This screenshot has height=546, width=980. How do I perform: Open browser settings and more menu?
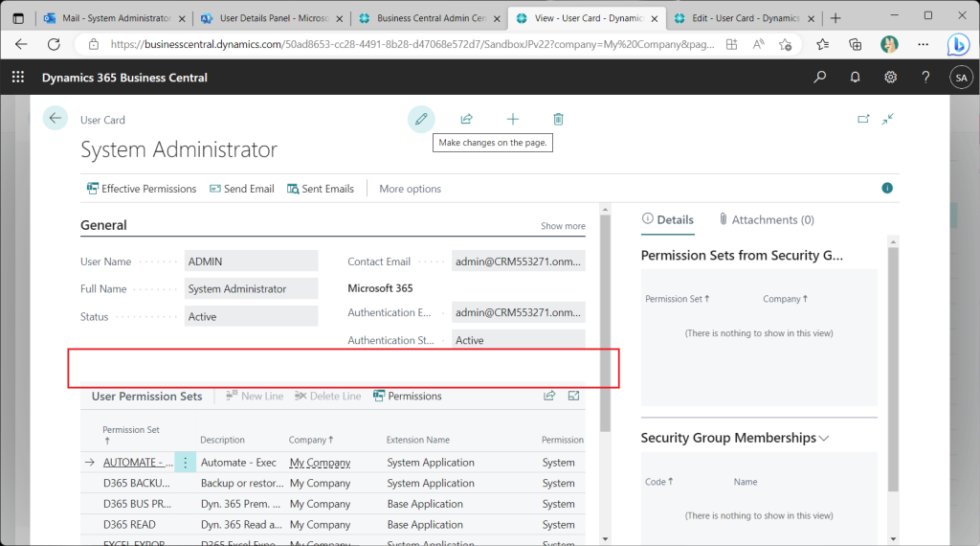click(924, 44)
